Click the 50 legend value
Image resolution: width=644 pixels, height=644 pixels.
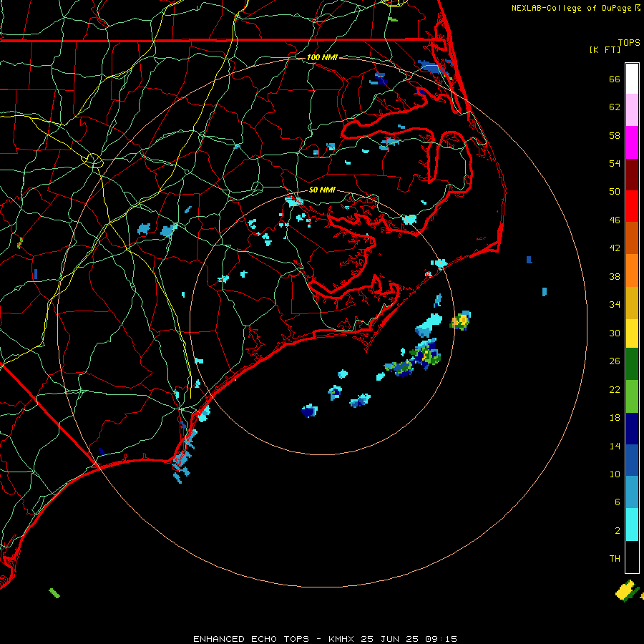(x=615, y=192)
